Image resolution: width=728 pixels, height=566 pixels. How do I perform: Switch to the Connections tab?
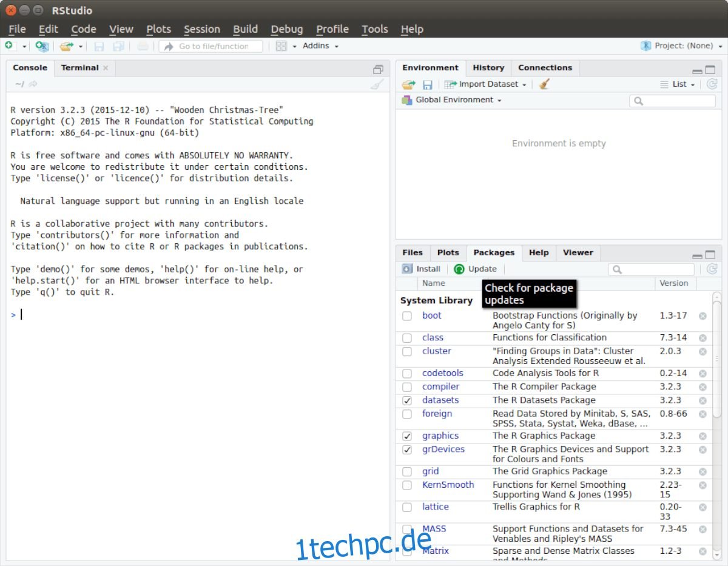[x=545, y=68]
